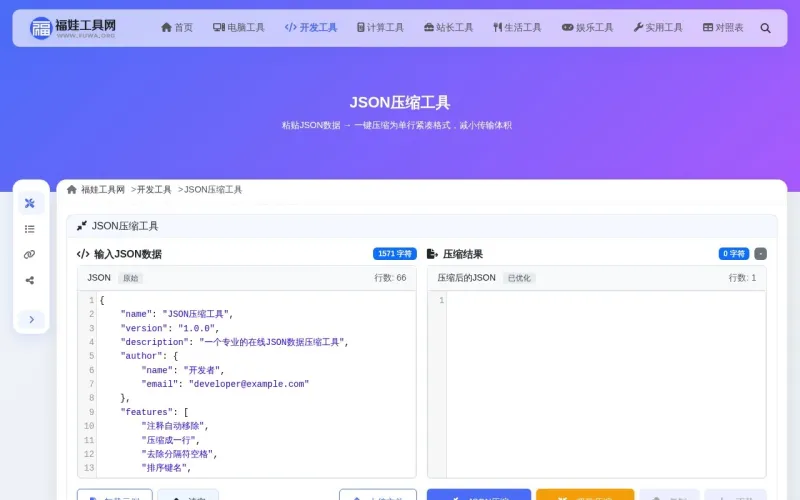Go to 首页 in the navigation bar
This screenshot has height=500, width=800.
pyautogui.click(x=177, y=28)
